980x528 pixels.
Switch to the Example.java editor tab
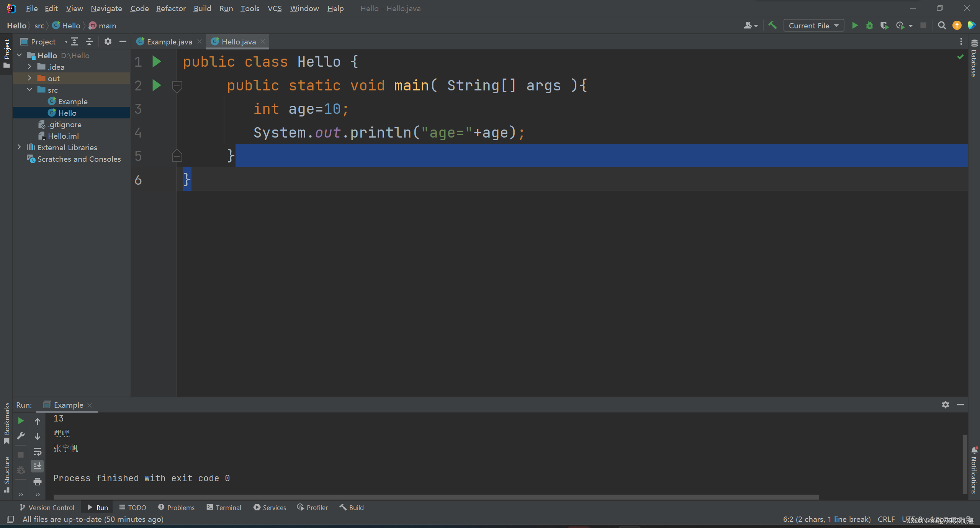[x=169, y=41]
